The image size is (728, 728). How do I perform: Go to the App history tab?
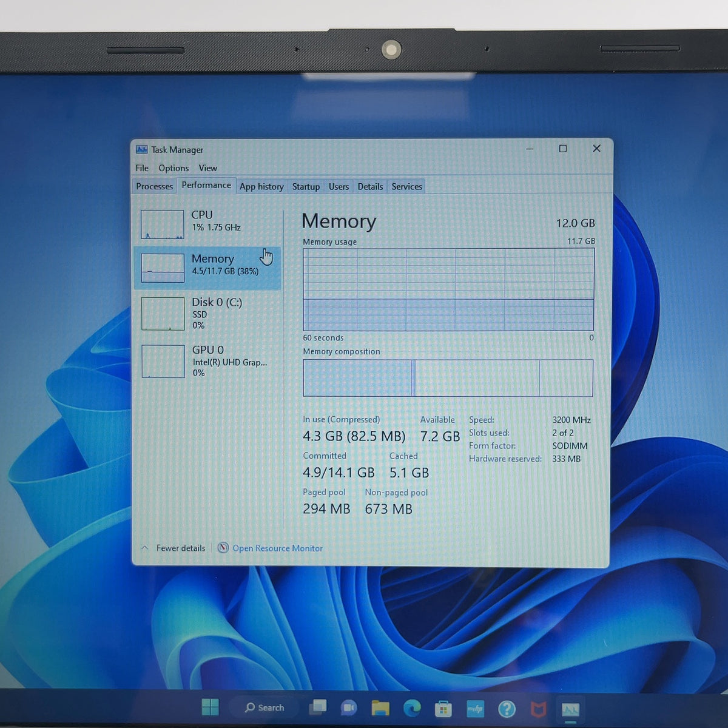coord(261,186)
